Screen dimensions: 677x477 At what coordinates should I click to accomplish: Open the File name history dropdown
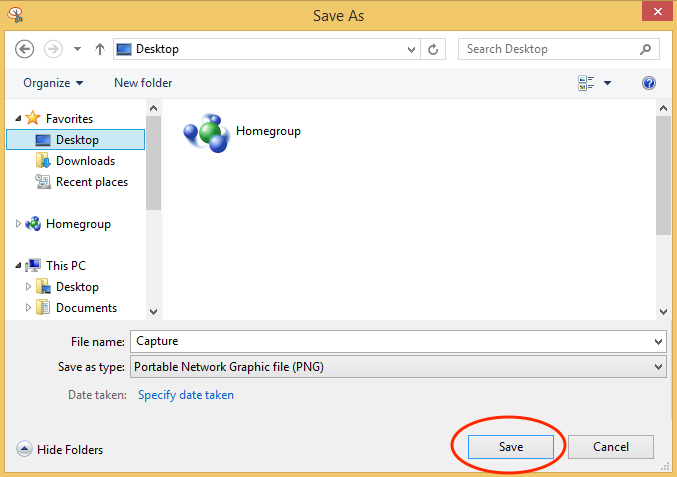[x=658, y=341]
